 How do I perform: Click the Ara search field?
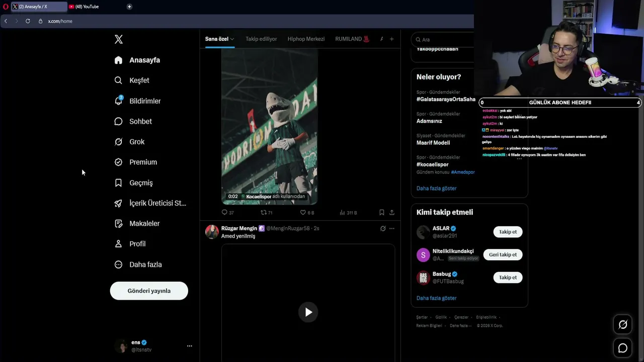click(444, 39)
